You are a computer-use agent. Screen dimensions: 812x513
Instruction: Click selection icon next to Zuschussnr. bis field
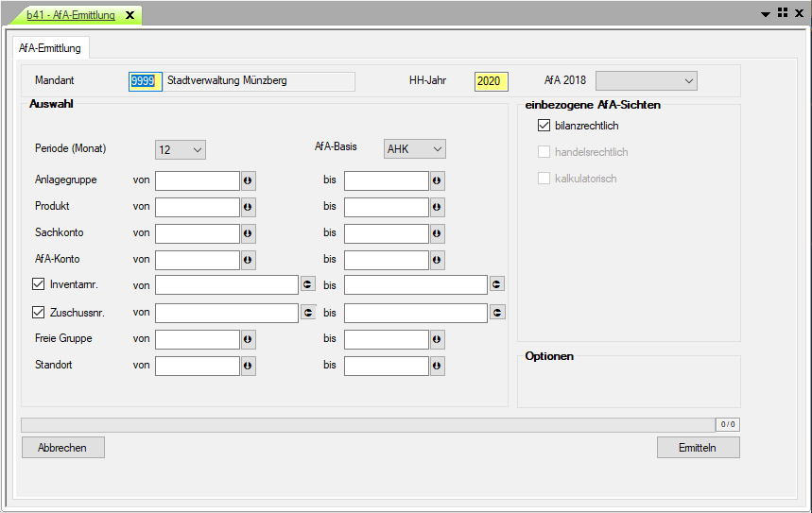496,312
